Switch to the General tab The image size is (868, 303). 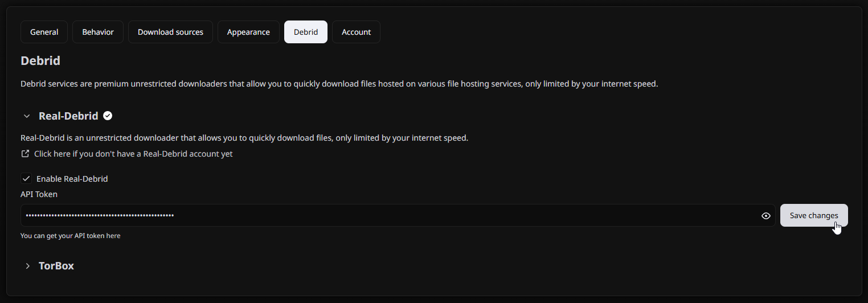coord(44,32)
